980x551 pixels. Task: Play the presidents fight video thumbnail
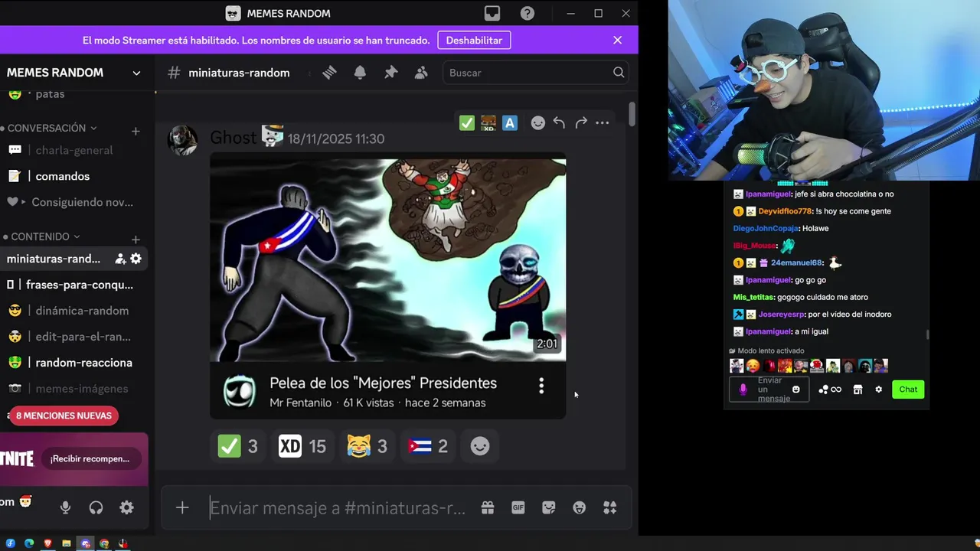[388, 260]
